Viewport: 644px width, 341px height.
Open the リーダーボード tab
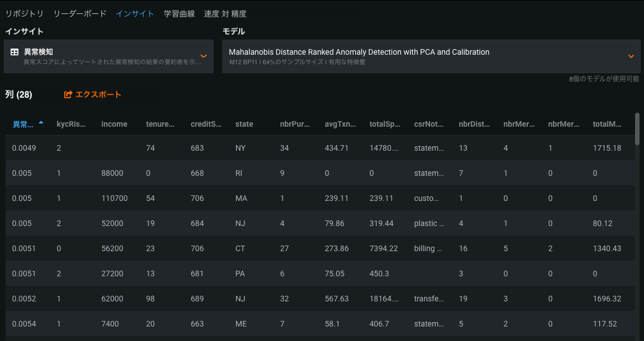point(80,13)
